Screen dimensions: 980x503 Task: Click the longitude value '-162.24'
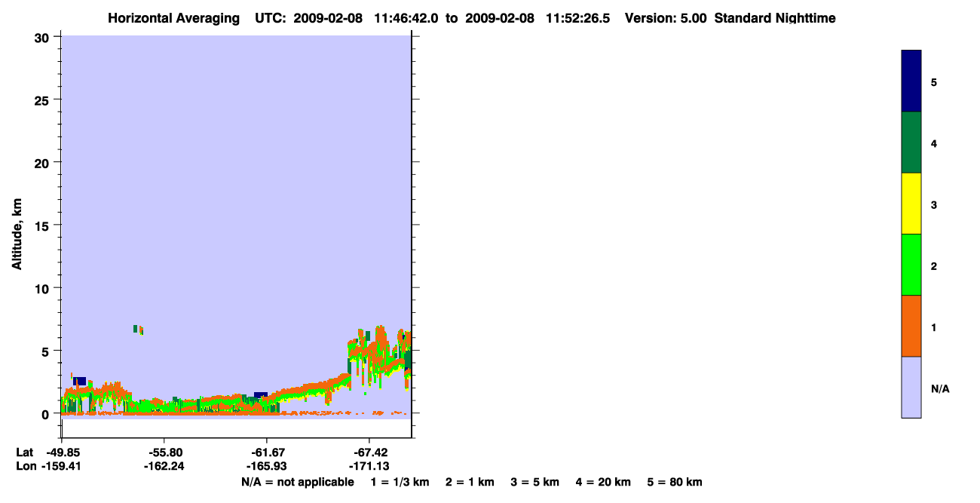(x=164, y=466)
